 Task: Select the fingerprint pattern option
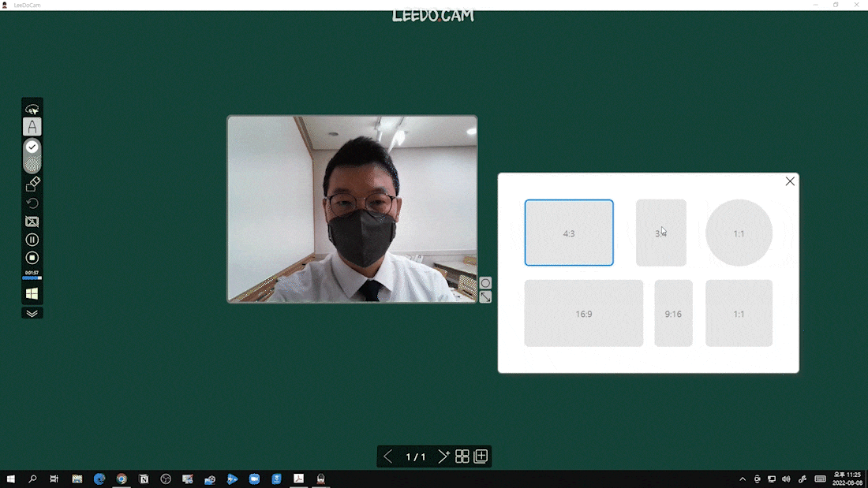point(32,164)
